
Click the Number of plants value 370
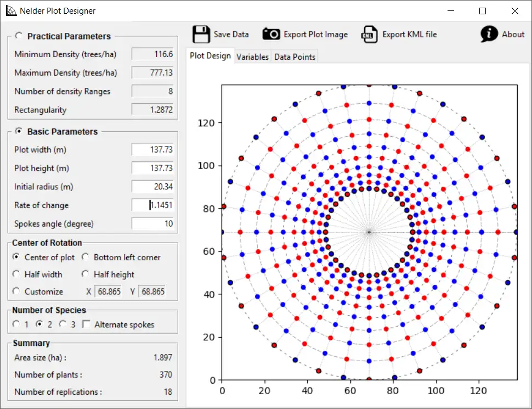click(166, 374)
